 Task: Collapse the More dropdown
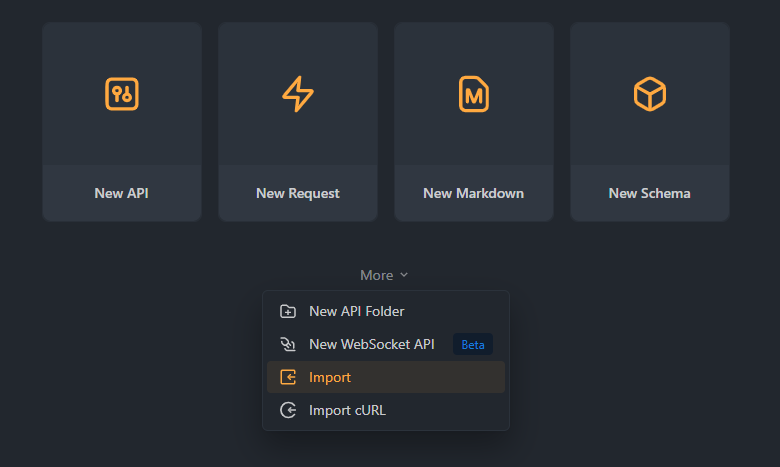pos(384,275)
